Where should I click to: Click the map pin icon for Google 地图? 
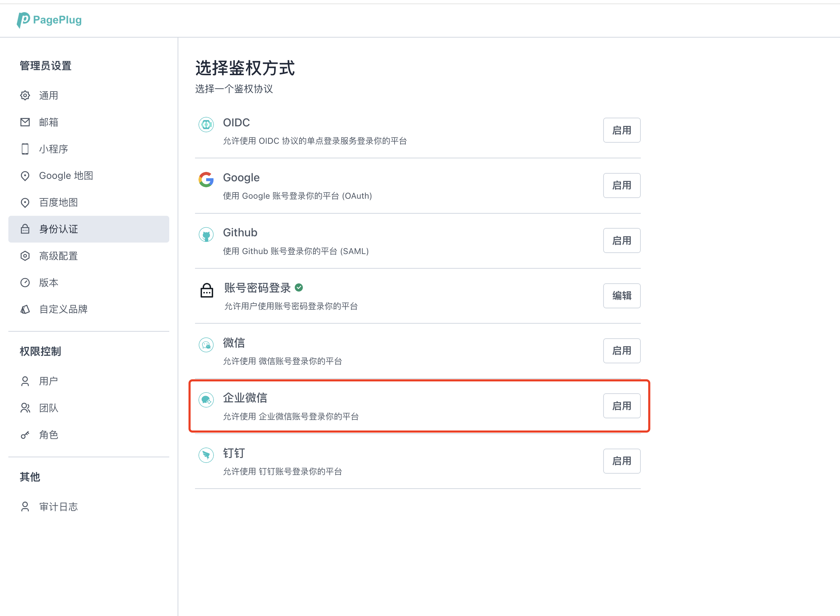[25, 176]
